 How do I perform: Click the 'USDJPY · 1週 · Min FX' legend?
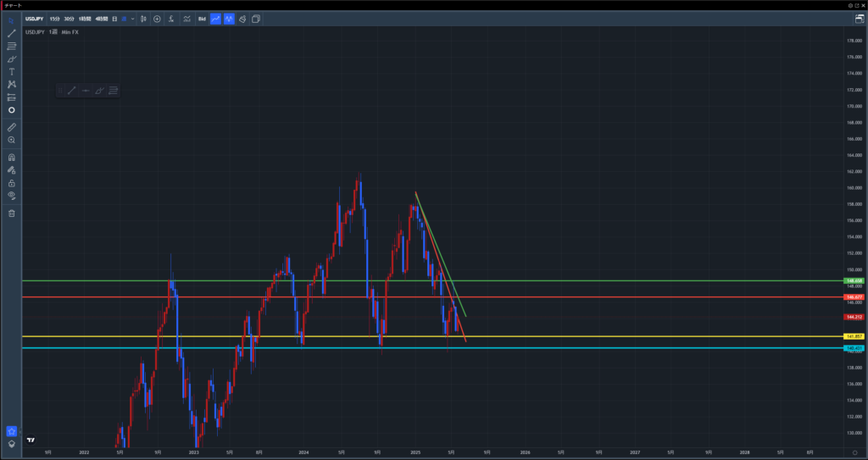coord(52,32)
